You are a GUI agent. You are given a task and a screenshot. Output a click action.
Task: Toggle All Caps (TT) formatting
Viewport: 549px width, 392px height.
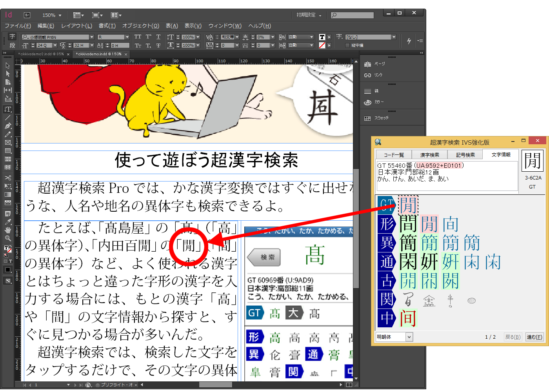(x=138, y=37)
